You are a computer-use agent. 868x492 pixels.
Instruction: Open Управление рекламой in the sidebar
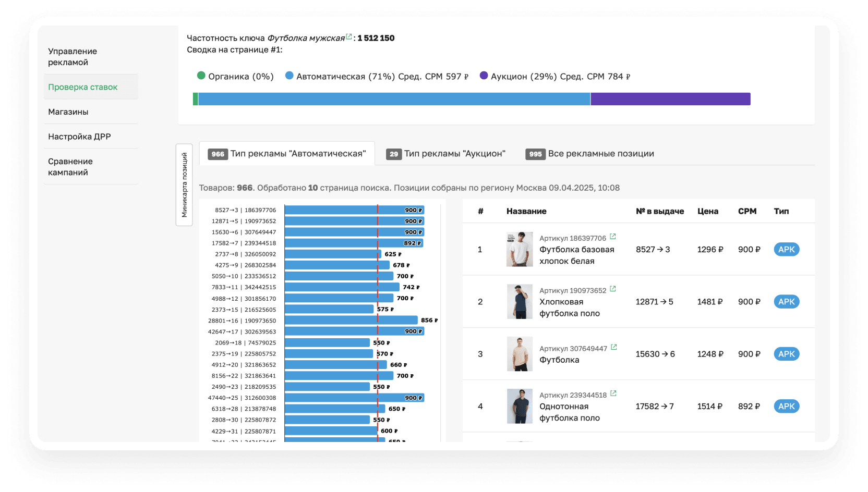pyautogui.click(x=73, y=57)
